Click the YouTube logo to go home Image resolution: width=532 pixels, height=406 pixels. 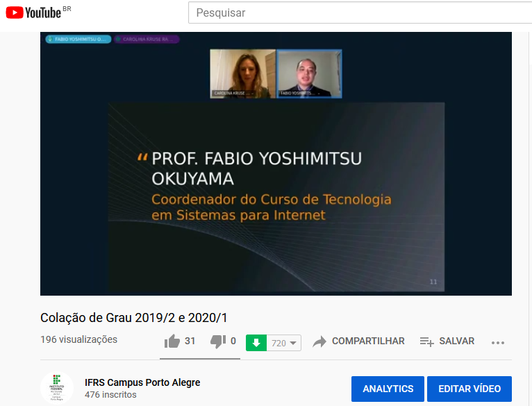click(33, 12)
